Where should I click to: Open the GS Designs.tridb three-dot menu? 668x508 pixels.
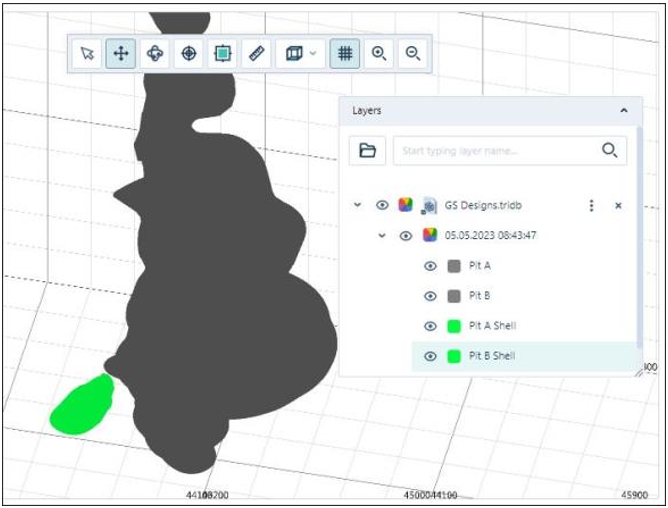591,205
